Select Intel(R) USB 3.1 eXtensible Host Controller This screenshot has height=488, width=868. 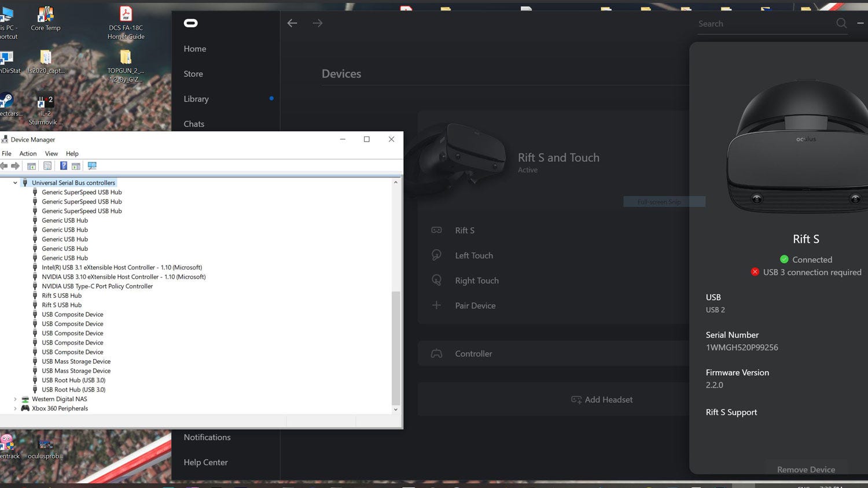122,268
